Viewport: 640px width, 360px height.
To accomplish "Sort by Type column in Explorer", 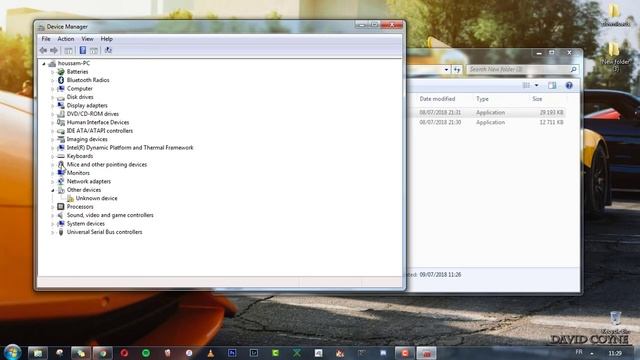I will [482, 99].
